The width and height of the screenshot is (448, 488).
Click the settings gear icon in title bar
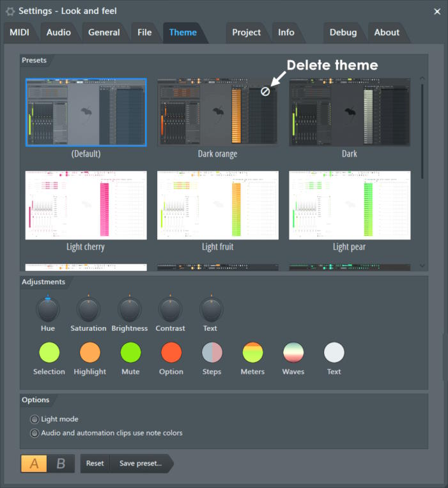10,11
